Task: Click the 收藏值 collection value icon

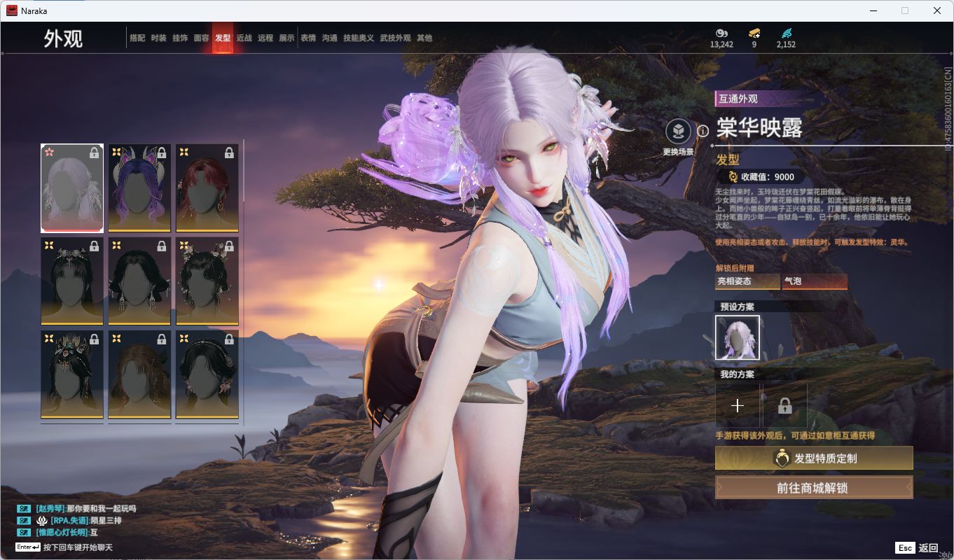Action: point(733,177)
